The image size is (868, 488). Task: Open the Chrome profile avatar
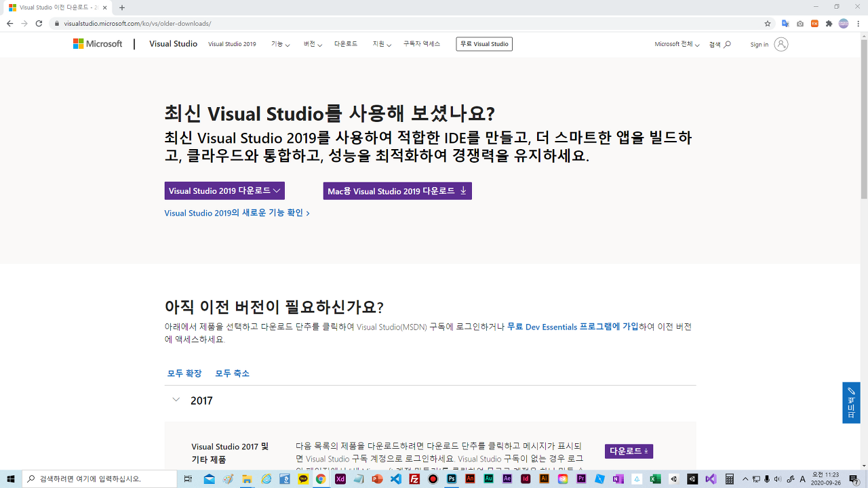tap(844, 23)
